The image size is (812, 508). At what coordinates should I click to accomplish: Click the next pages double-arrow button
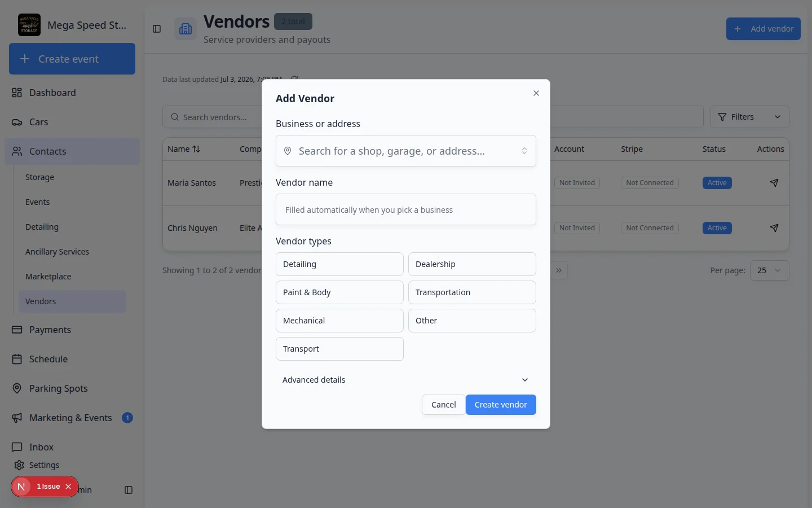558,270
